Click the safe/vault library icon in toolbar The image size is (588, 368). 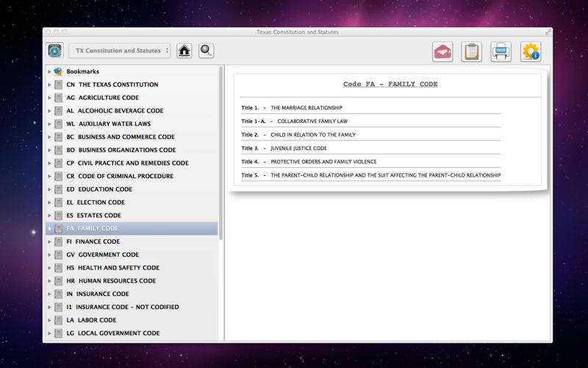[x=55, y=51]
